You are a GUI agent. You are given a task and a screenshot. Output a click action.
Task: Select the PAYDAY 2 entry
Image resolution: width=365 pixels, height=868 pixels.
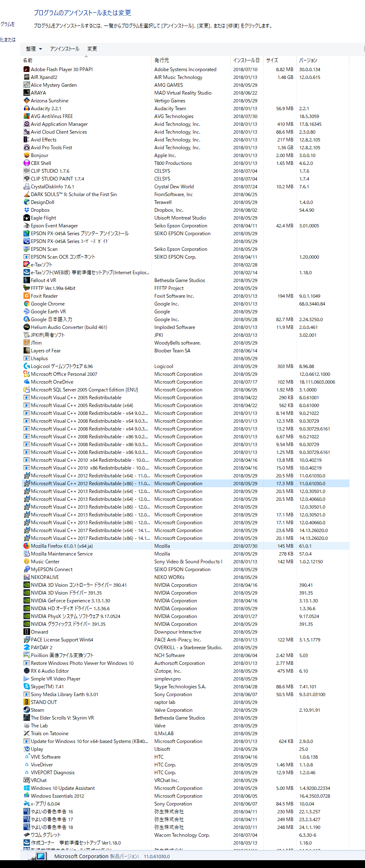pyautogui.click(x=42, y=648)
